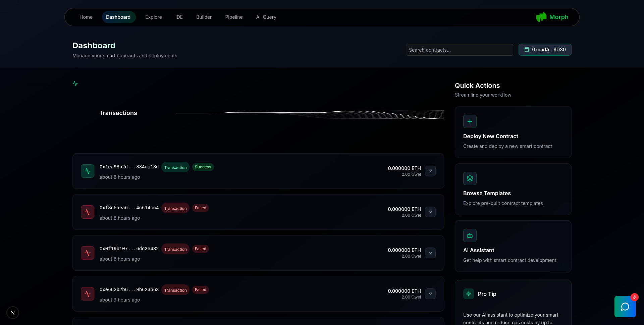Switch to the AI-Query page

tap(266, 17)
